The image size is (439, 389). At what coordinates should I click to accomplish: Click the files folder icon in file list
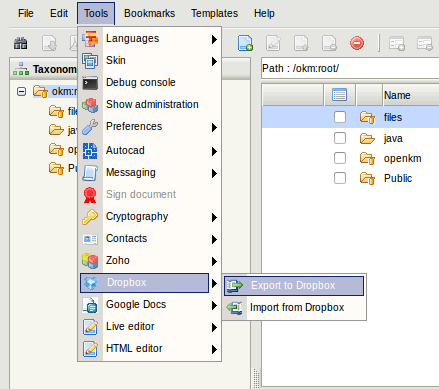pos(367,117)
